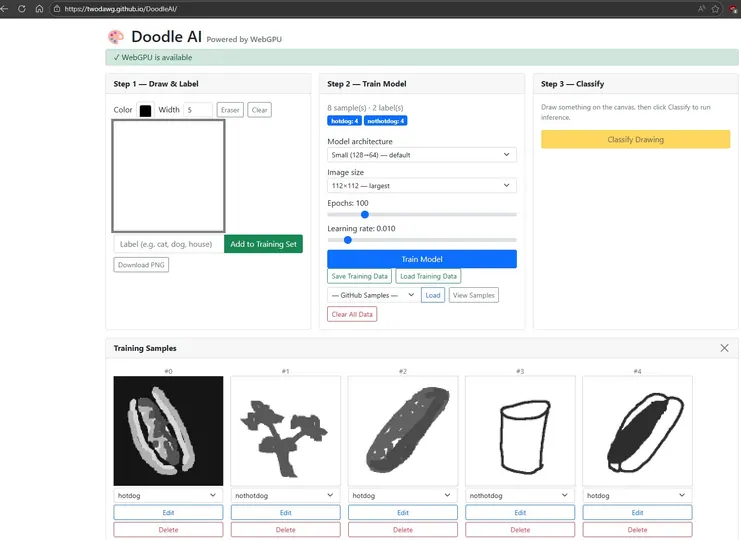Click the favorites star icon in address bar
Viewport: 741px width, 540px height.
(x=715, y=9)
